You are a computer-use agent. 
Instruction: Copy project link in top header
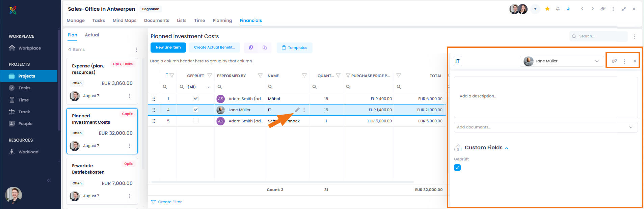pos(603,9)
